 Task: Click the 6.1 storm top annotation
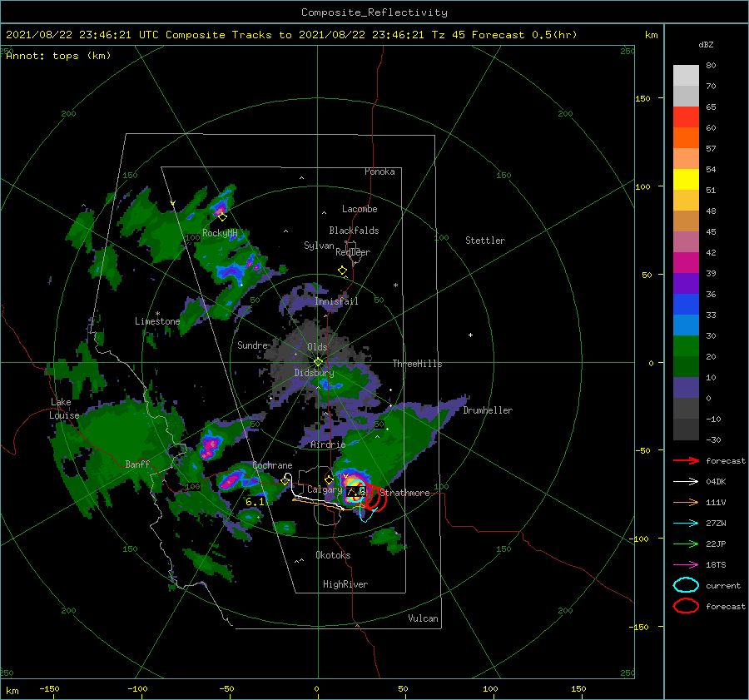255,502
